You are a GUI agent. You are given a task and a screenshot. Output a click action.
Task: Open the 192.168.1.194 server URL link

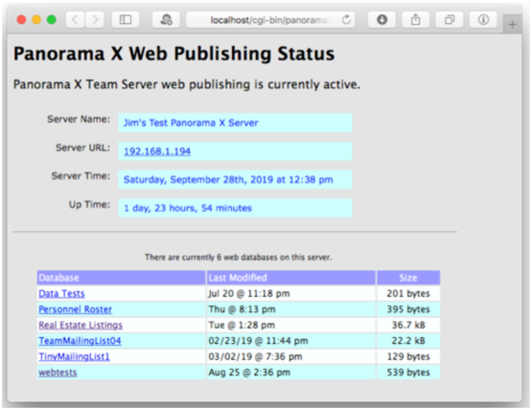(x=157, y=151)
